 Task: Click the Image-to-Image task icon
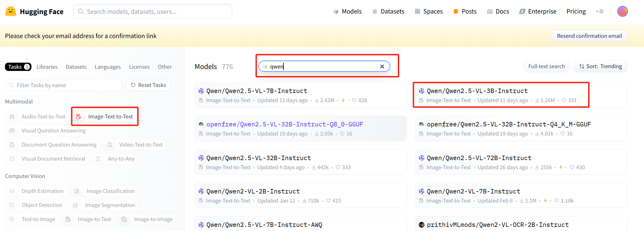(124, 219)
